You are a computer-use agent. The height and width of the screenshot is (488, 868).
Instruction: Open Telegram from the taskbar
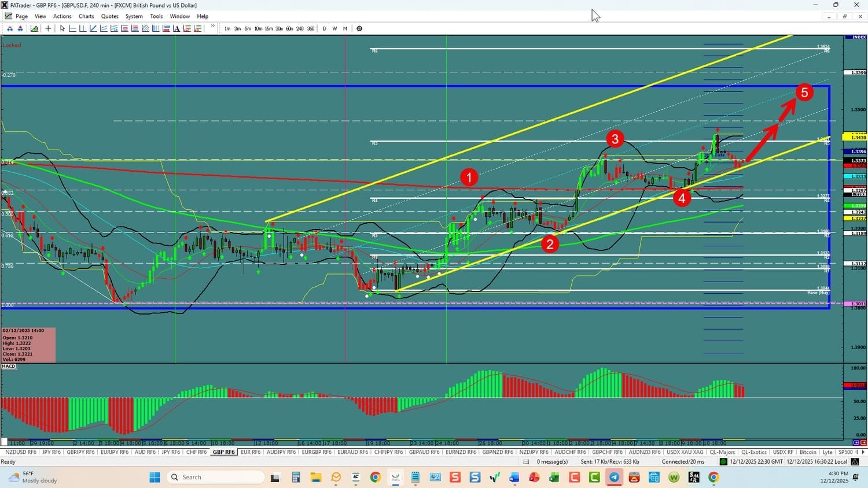click(x=614, y=477)
